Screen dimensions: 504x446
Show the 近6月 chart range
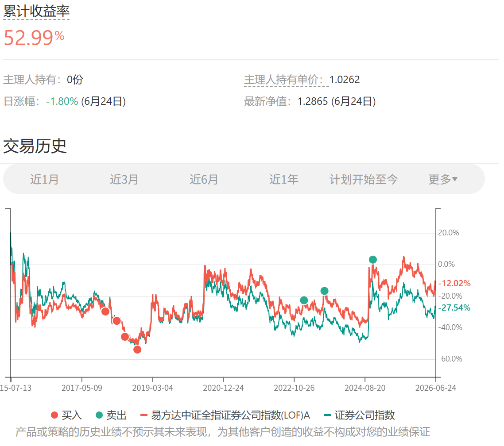click(204, 179)
